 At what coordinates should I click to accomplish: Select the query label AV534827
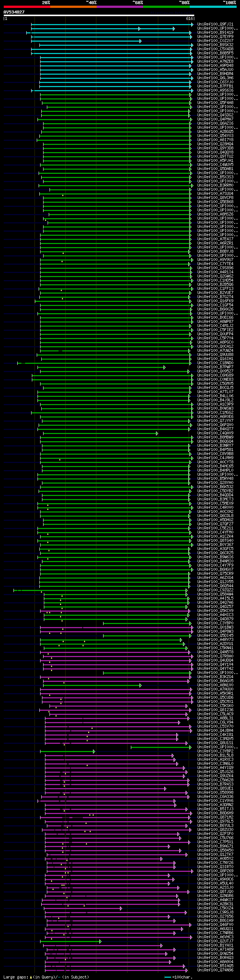tap(14, 12)
